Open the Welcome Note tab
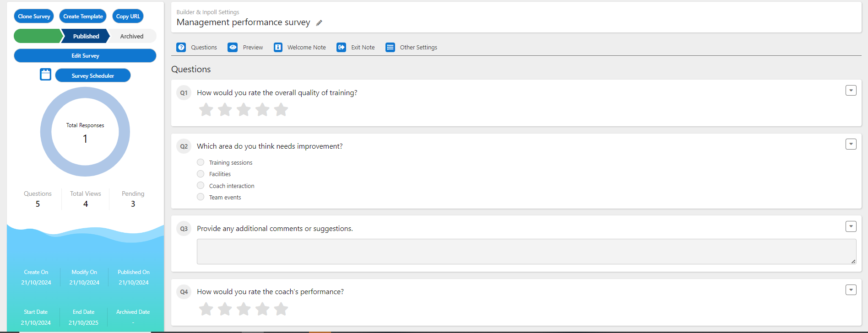Image resolution: width=868 pixels, height=333 pixels. (x=300, y=48)
